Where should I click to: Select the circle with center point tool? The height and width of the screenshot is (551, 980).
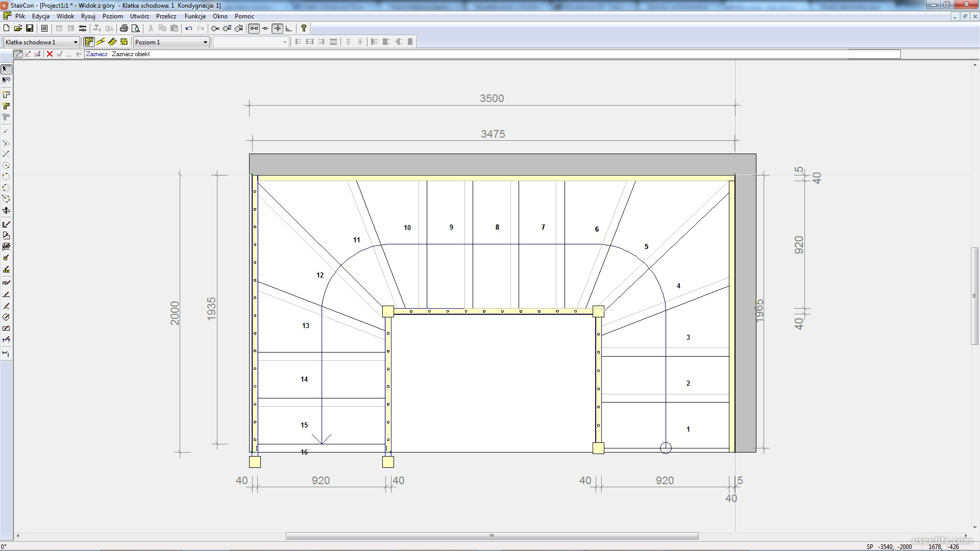point(7,165)
